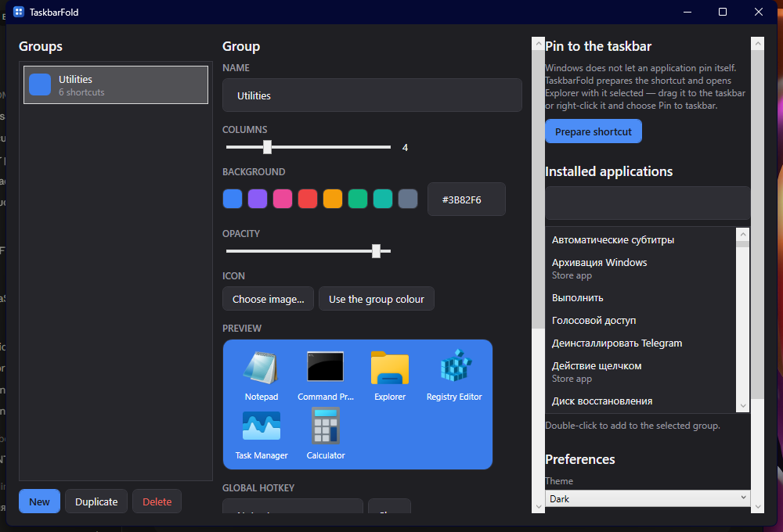Click the Opacity slider thumb

pyautogui.click(x=376, y=251)
